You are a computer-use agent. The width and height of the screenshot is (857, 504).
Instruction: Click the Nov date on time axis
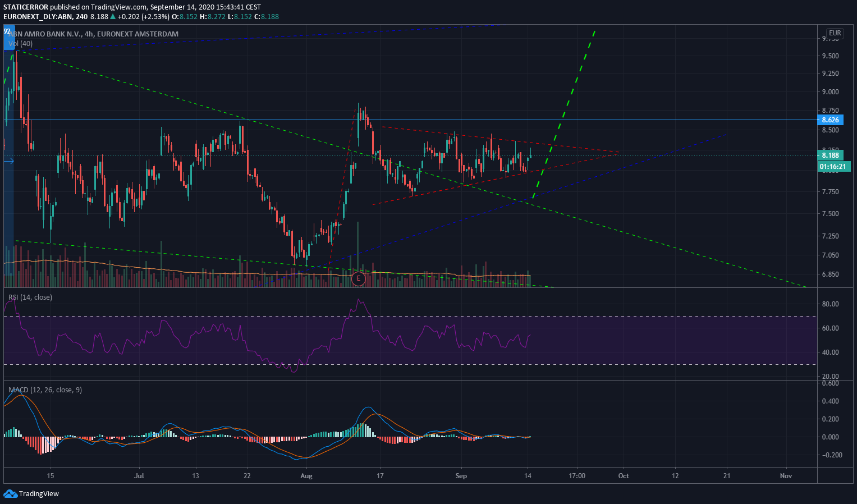coord(786,476)
